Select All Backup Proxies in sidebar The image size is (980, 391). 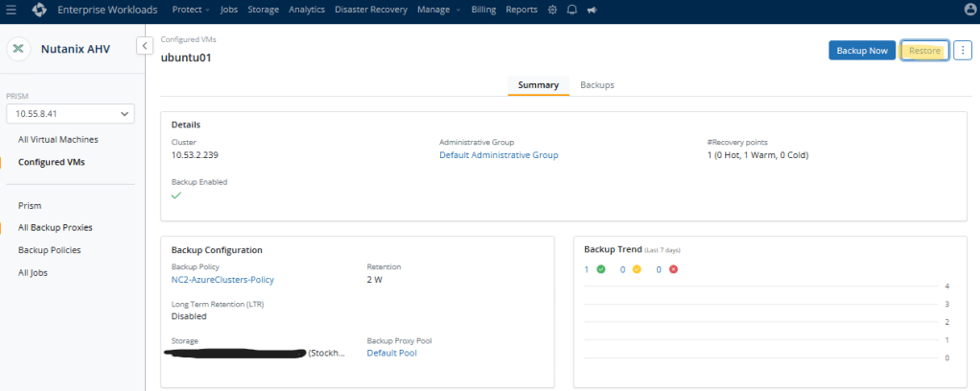(x=55, y=228)
